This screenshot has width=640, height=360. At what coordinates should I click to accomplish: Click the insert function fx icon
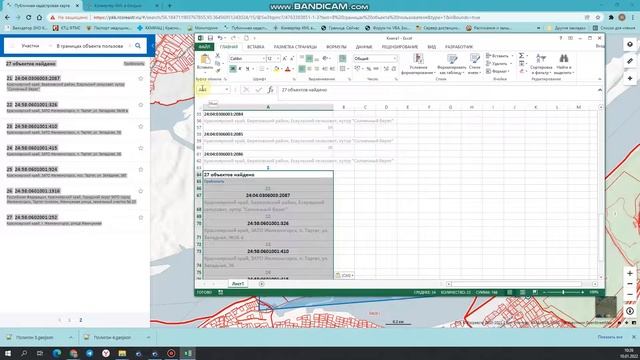pyautogui.click(x=270, y=90)
